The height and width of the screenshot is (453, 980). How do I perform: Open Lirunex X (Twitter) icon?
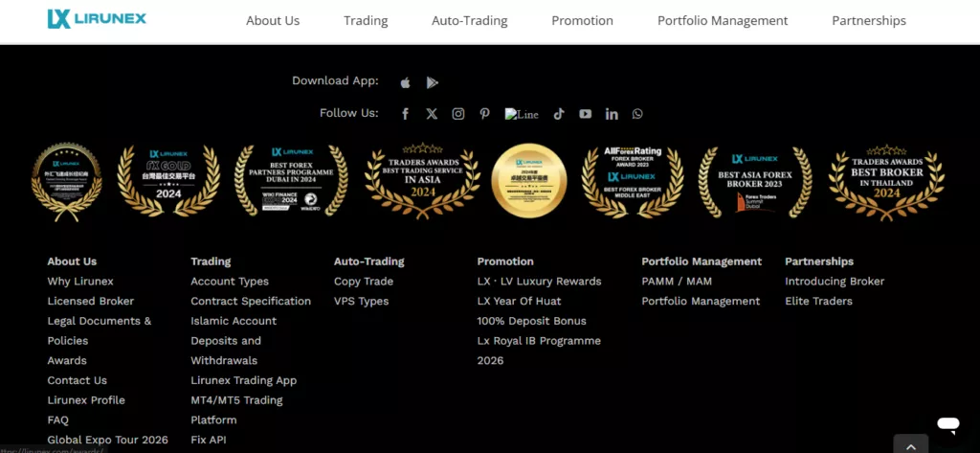[x=432, y=114]
